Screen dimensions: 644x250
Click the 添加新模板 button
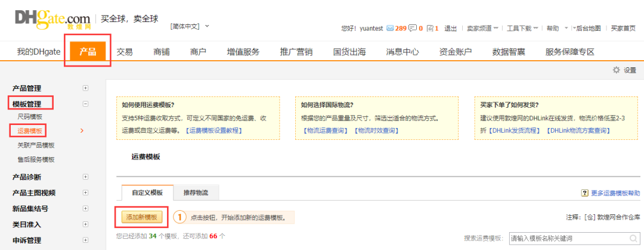tap(142, 217)
